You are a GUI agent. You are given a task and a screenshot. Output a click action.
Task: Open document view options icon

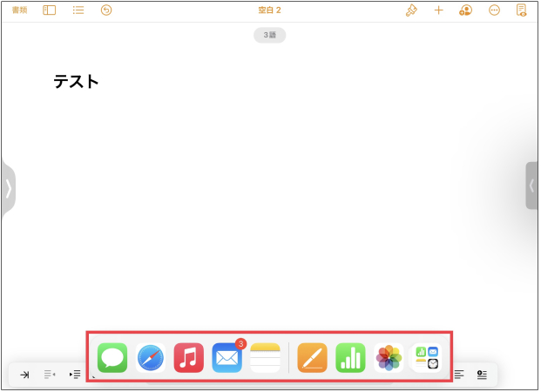click(x=521, y=10)
